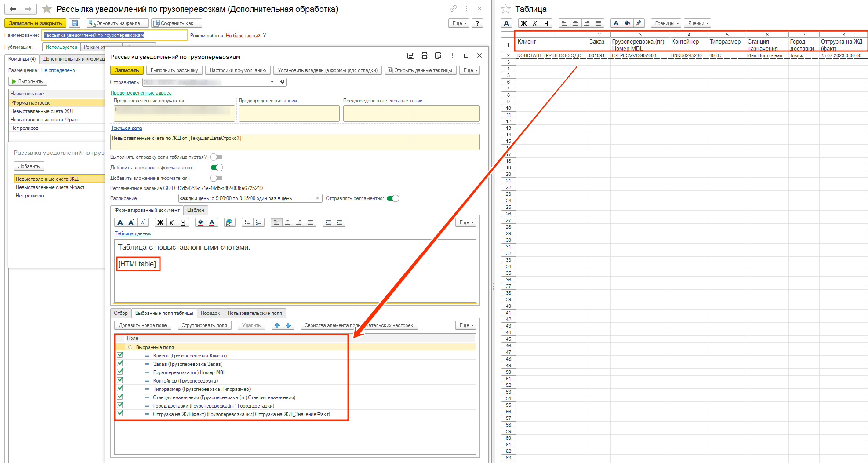Toggle 'Добавить вложение в формате excel' switch
The height and width of the screenshot is (463, 868).
click(216, 168)
